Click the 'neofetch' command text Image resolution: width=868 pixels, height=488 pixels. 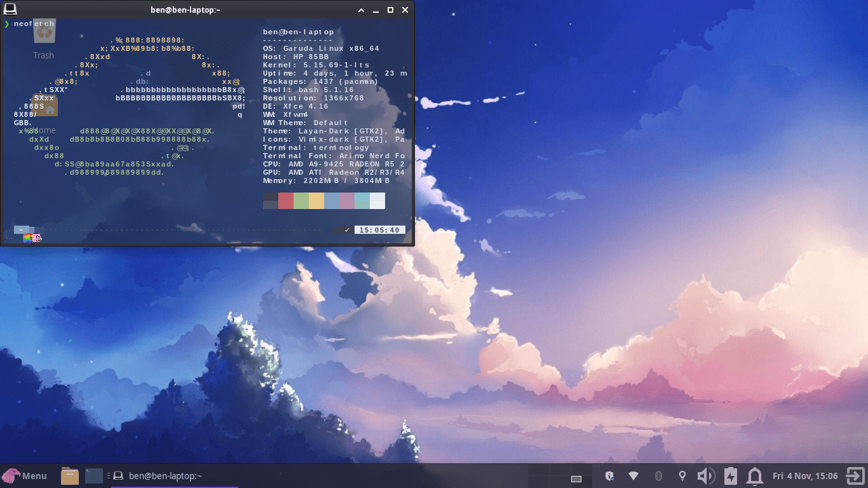point(34,24)
